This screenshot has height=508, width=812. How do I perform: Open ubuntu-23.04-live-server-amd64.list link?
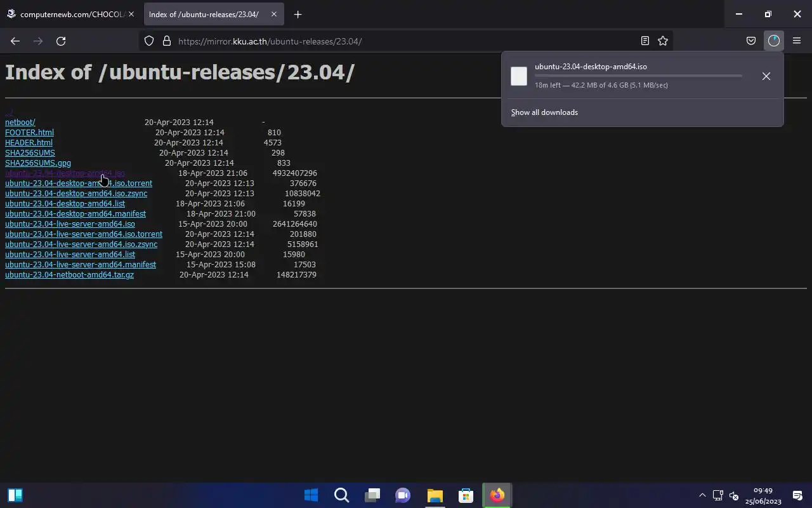(70, 255)
